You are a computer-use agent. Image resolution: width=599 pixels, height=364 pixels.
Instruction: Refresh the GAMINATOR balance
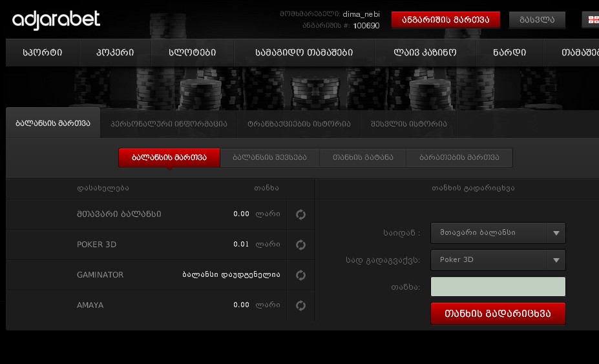click(x=300, y=275)
